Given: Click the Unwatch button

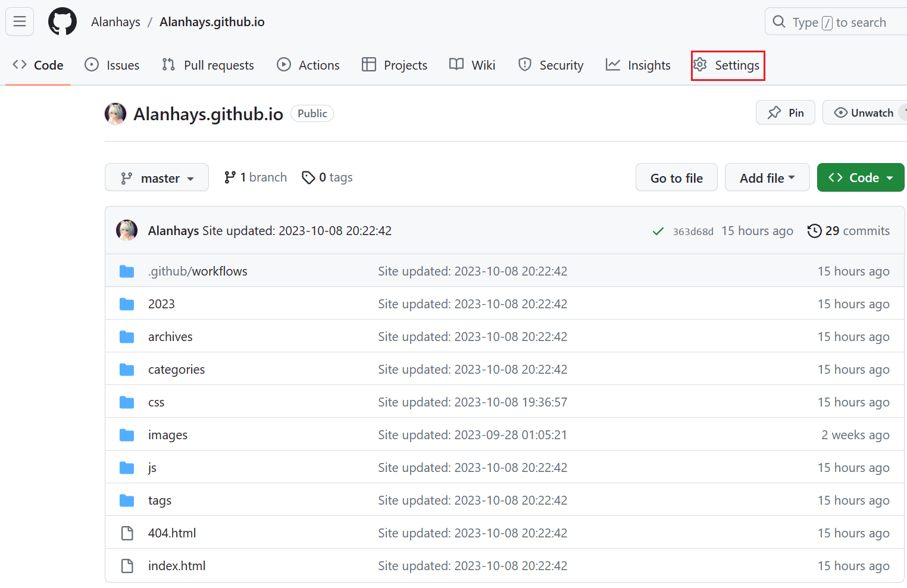Looking at the screenshot, I should [865, 112].
